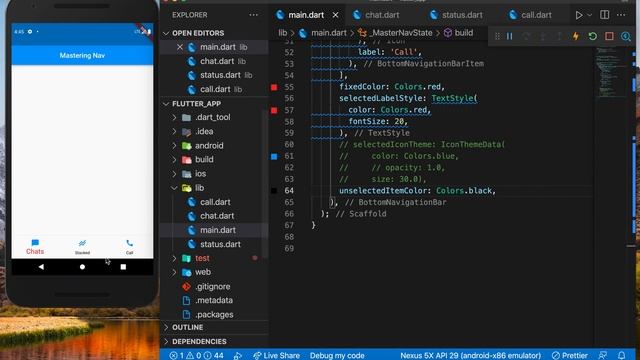Grab the debug toolbar drag handle
640x360 pixels.
pyautogui.click(x=497, y=36)
